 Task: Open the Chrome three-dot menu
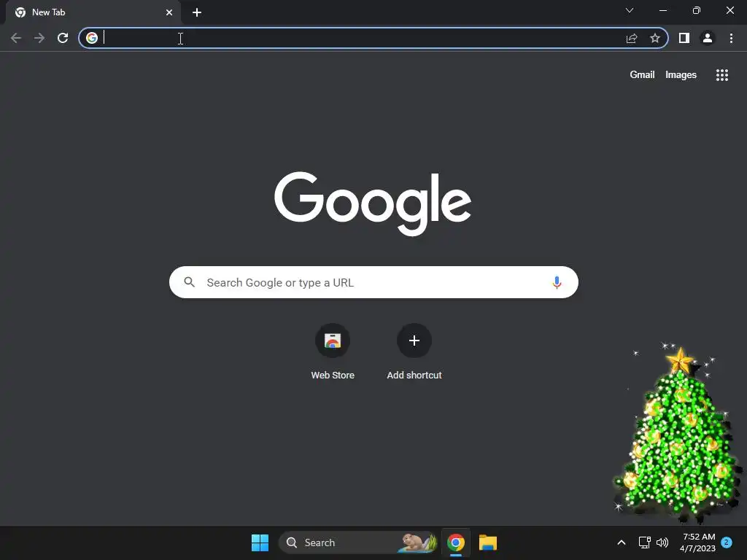coord(731,38)
